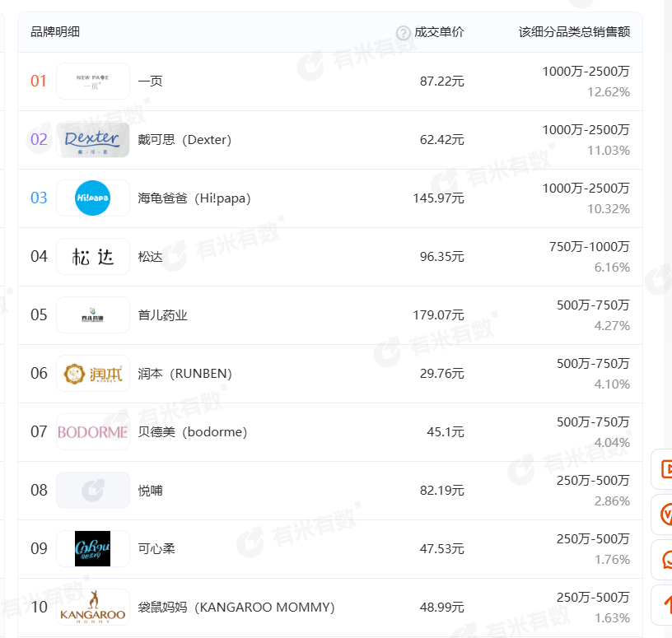Select the price 87.22元
Viewport: 672px width, 638px height.
(x=442, y=81)
